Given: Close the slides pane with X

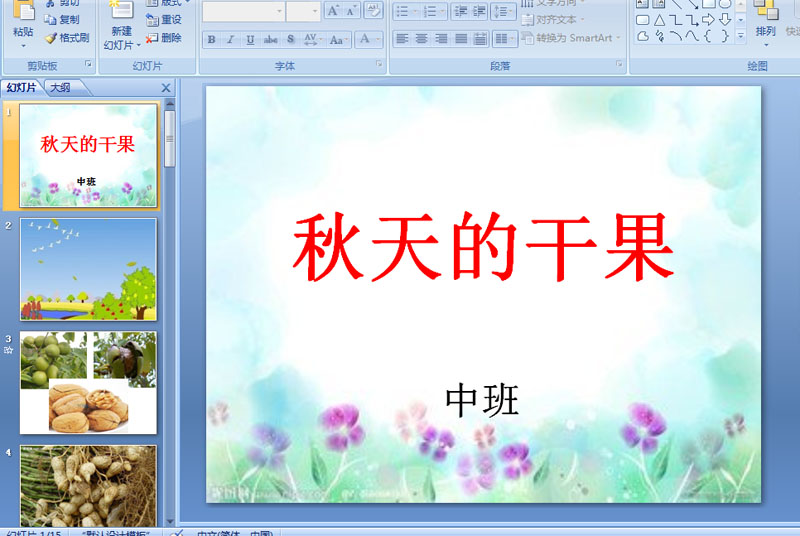Looking at the screenshot, I should tap(166, 88).
